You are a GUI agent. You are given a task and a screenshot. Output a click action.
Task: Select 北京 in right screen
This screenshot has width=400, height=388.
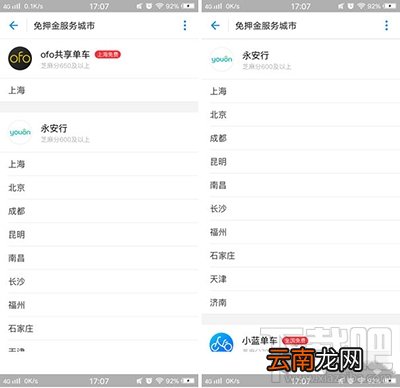click(301, 115)
